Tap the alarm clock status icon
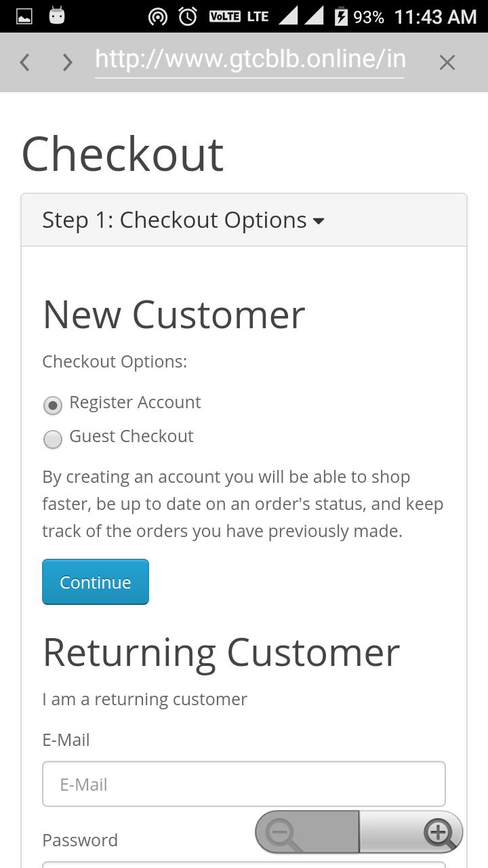 (x=188, y=16)
